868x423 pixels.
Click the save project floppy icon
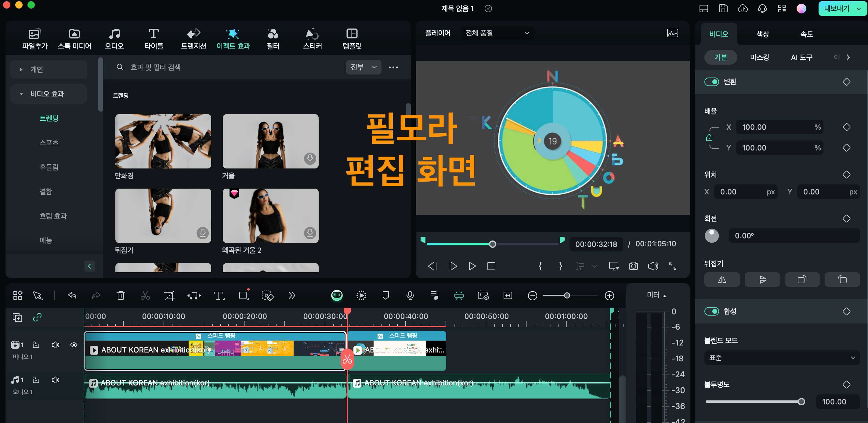tap(723, 9)
